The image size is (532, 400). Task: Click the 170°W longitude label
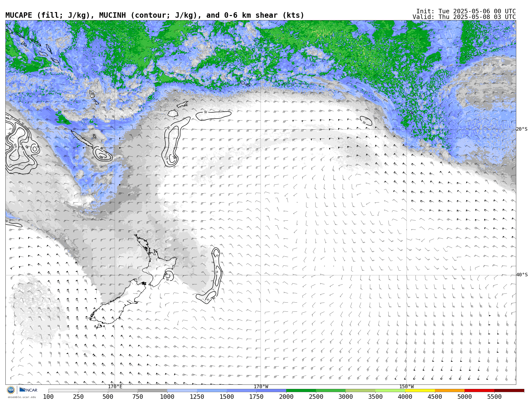point(261,386)
